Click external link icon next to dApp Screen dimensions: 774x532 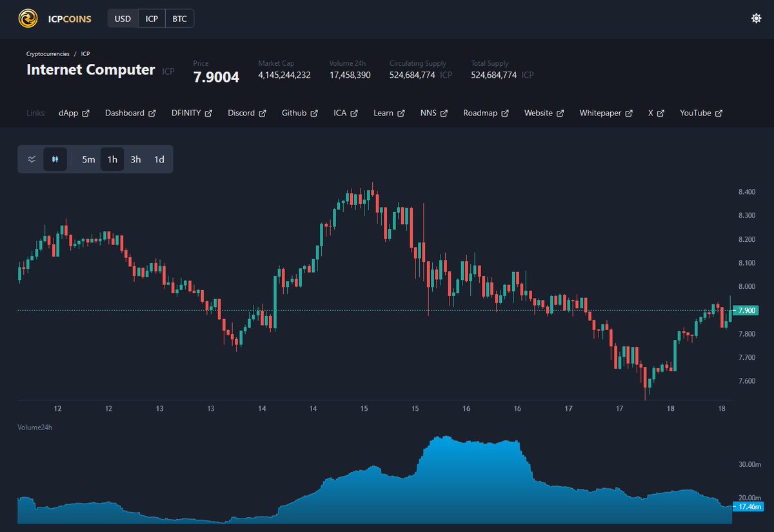click(x=86, y=113)
